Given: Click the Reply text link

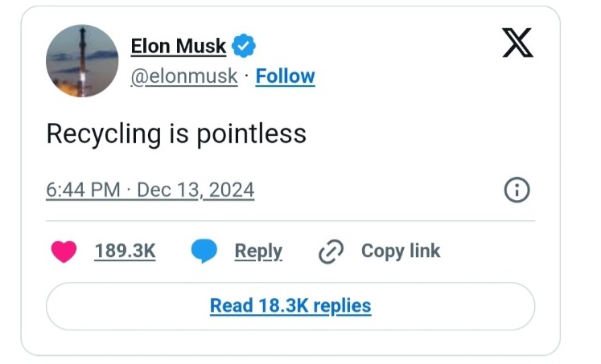Looking at the screenshot, I should tap(258, 251).
